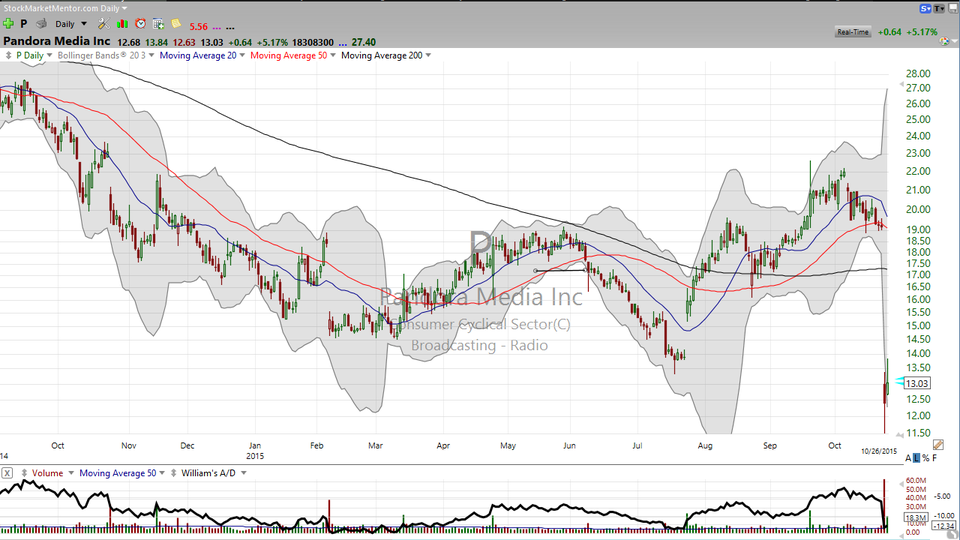Click the 18308300 volume figure
This screenshot has width=960, height=540.
pos(313,43)
